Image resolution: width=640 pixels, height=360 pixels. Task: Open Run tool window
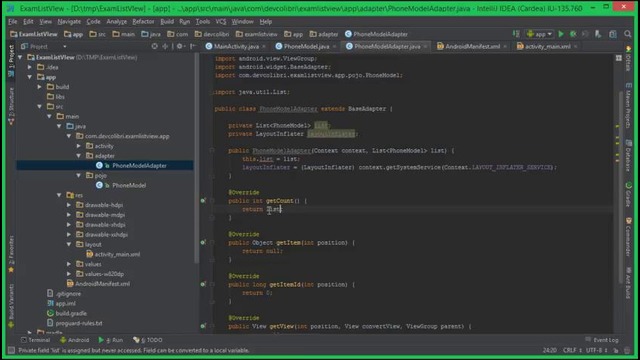111,340
